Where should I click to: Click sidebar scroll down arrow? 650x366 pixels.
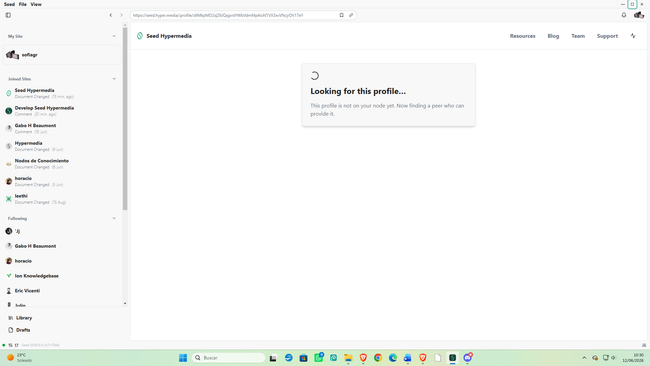tap(125, 303)
